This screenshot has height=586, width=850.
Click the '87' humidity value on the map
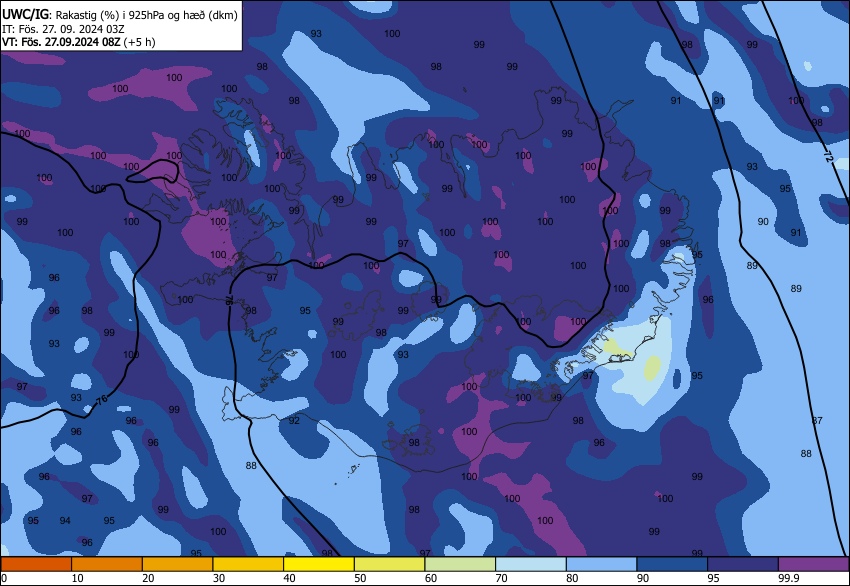tap(817, 420)
